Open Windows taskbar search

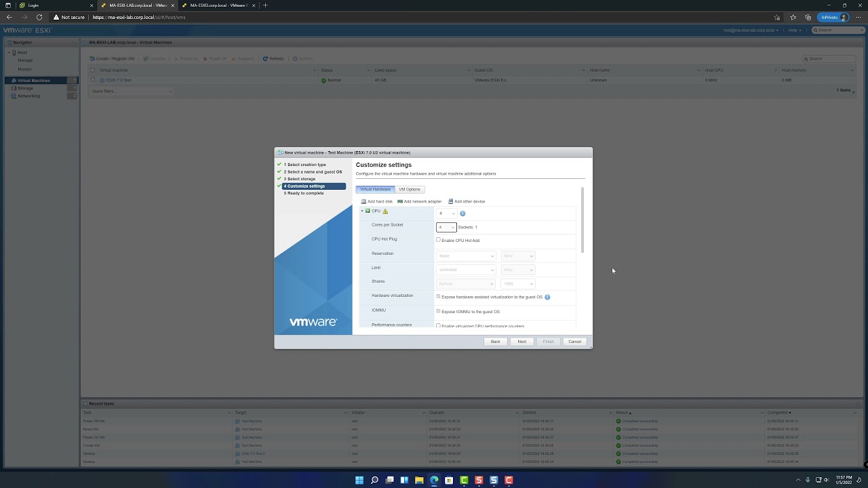(374, 480)
